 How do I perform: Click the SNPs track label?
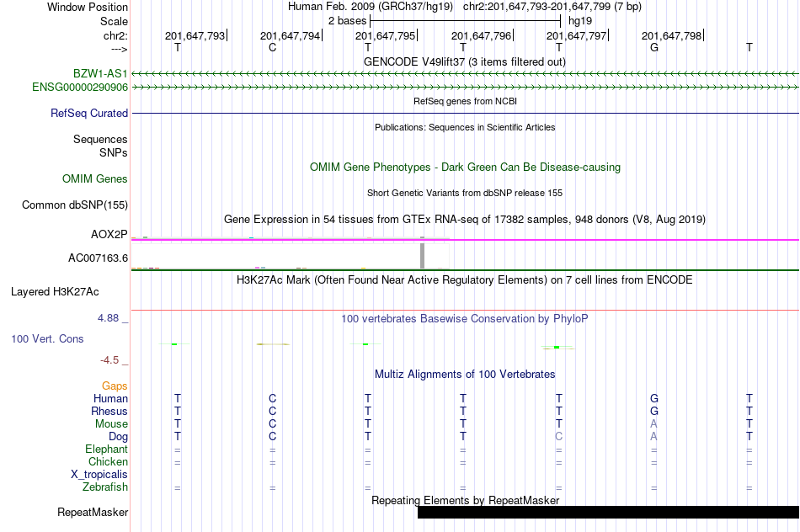[114, 152]
